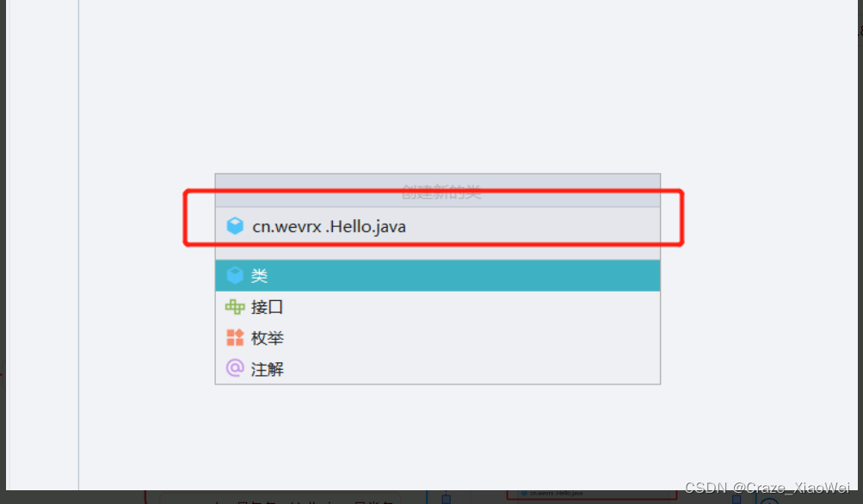Choose 接口 from the type list

[x=438, y=306]
